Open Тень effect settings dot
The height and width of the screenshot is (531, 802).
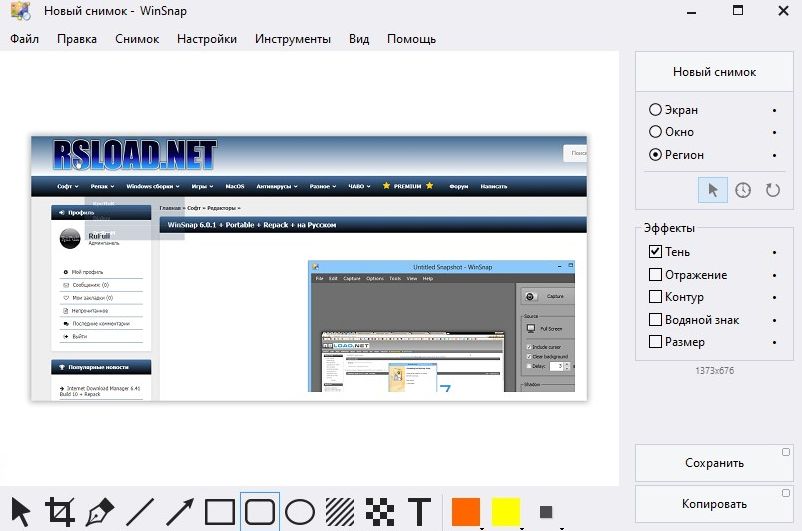(774, 252)
